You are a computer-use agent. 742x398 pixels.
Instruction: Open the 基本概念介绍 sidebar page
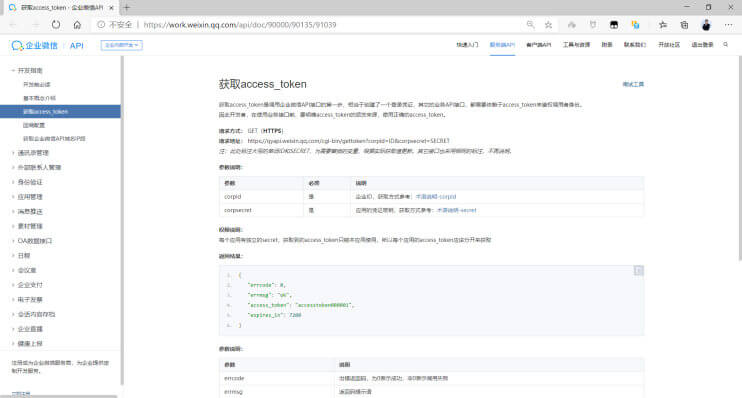tap(39, 98)
